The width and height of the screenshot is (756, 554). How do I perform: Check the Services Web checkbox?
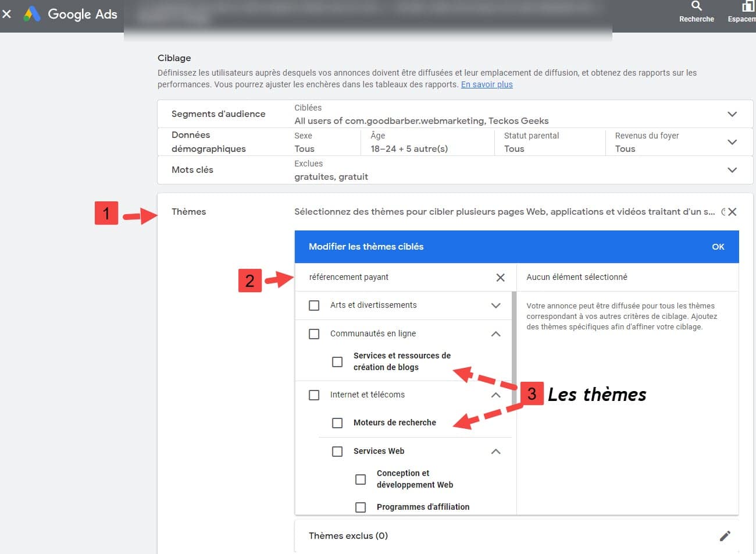point(337,452)
